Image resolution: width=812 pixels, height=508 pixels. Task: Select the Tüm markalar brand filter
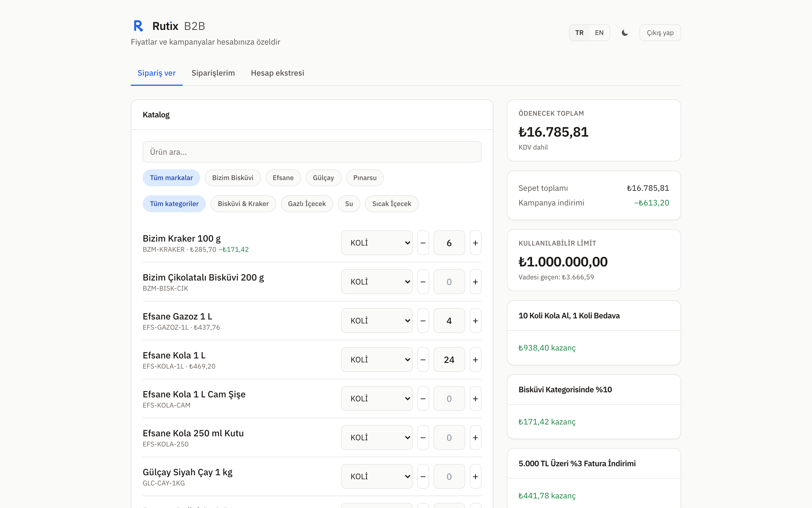coord(171,178)
